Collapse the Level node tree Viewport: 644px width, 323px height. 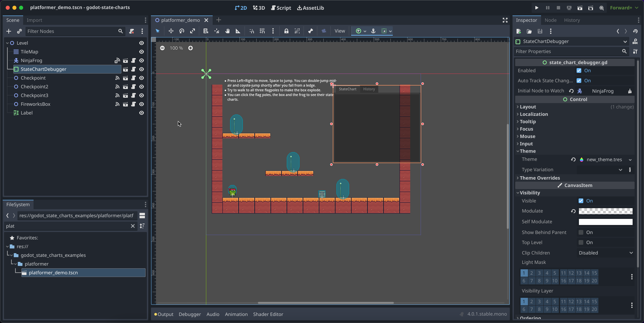point(7,43)
